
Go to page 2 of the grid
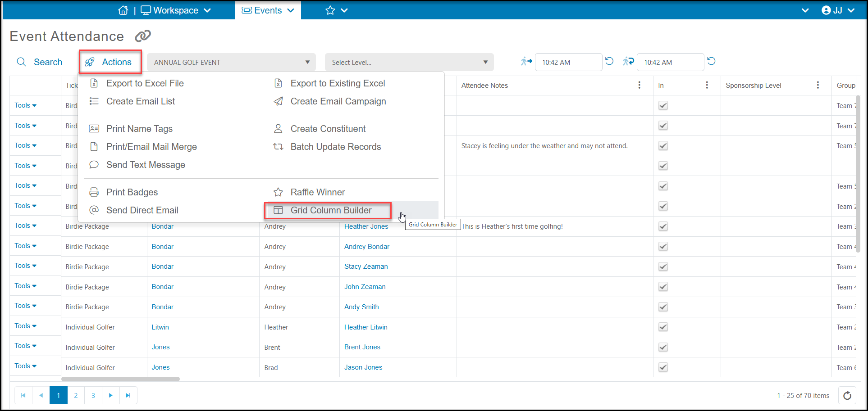(x=76, y=395)
